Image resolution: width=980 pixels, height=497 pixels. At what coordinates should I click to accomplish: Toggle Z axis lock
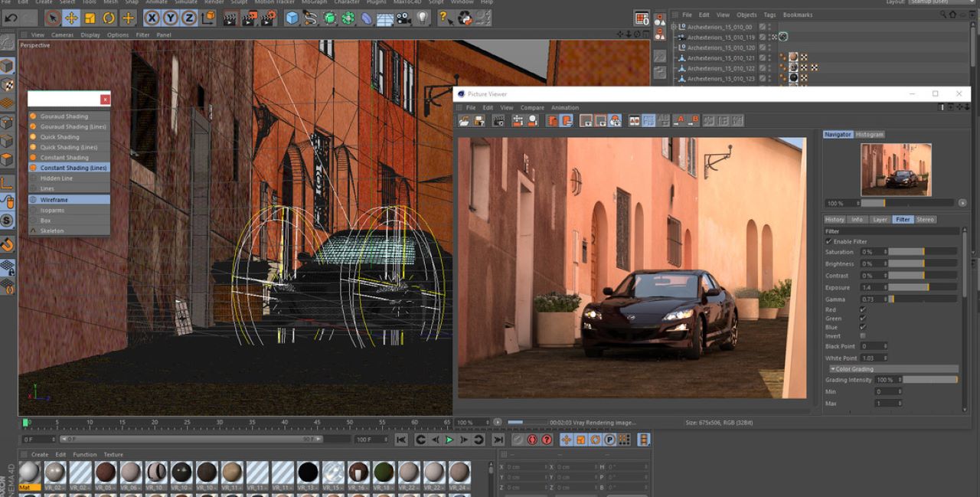pos(189,18)
